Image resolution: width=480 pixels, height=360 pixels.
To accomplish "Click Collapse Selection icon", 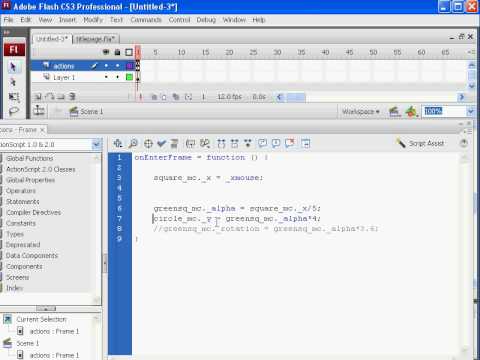I will [235, 143].
